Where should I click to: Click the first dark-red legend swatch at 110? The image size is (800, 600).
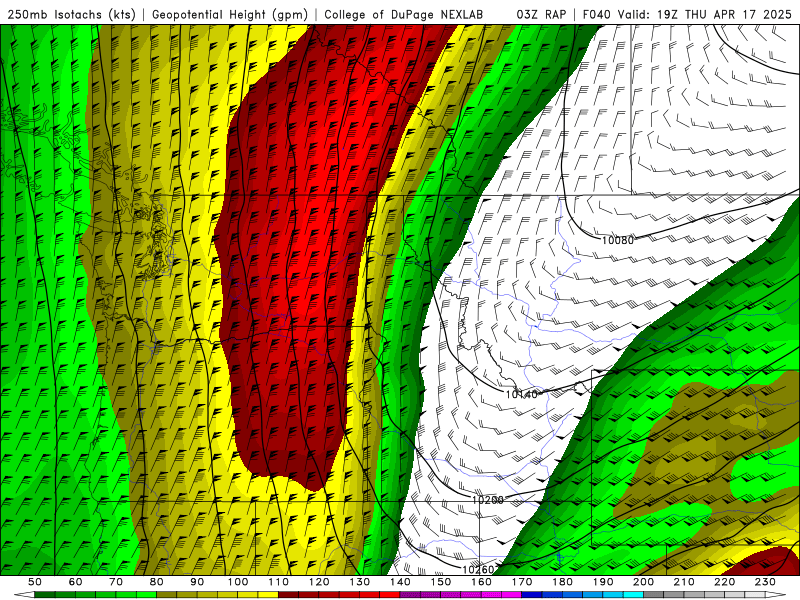click(x=288, y=595)
